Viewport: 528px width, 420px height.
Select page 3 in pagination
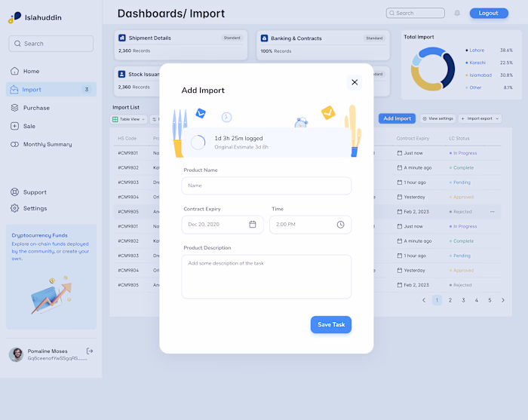463,300
